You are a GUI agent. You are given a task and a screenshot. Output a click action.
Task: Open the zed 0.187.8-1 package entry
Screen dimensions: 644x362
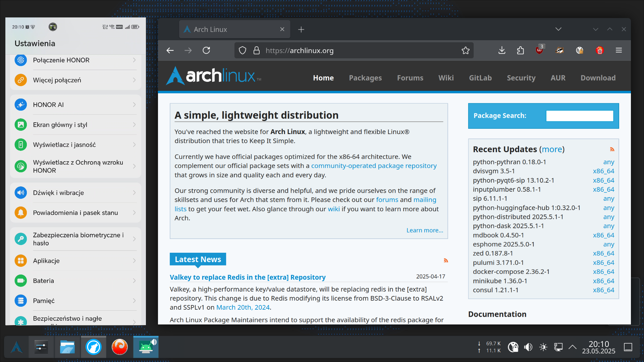pyautogui.click(x=493, y=253)
